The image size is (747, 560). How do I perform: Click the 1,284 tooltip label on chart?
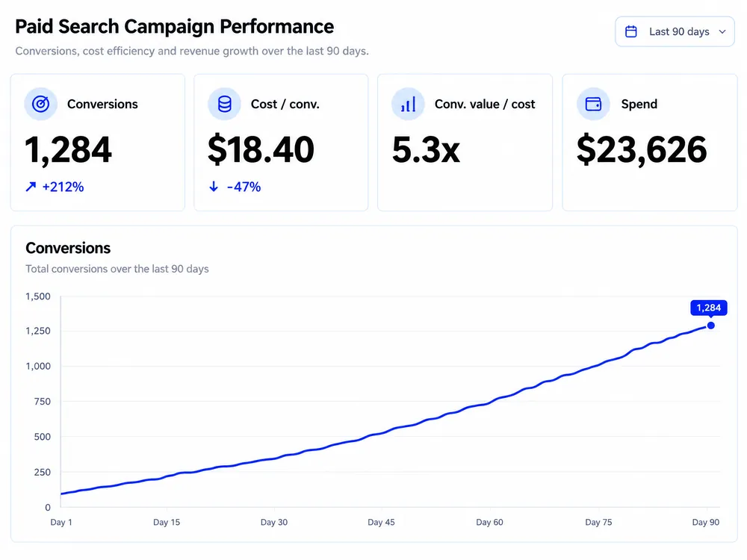pyautogui.click(x=708, y=308)
